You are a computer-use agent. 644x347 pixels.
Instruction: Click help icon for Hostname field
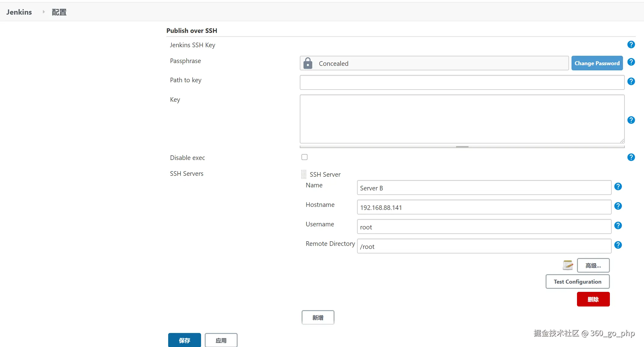click(618, 206)
